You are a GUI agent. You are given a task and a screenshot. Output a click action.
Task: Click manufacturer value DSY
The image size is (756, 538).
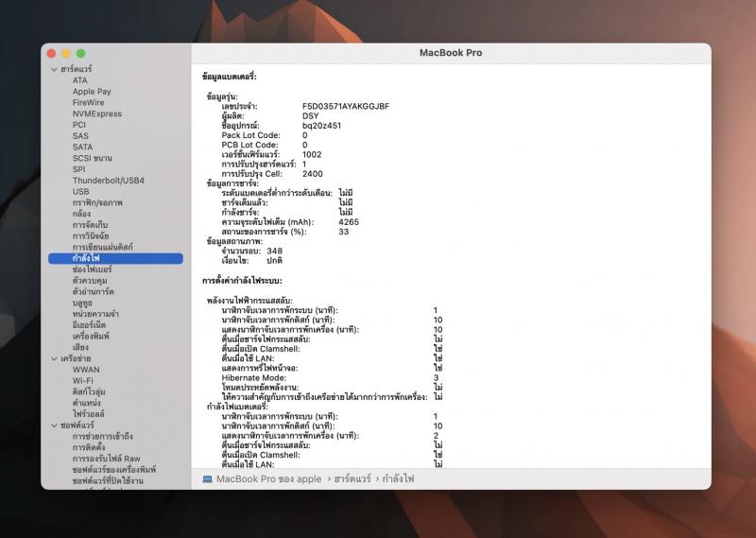311,115
